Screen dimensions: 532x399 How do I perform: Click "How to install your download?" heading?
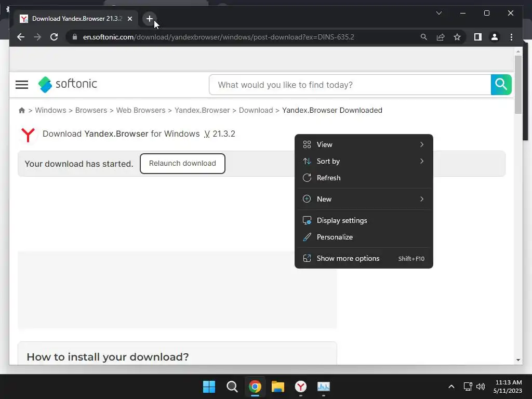coord(108,357)
